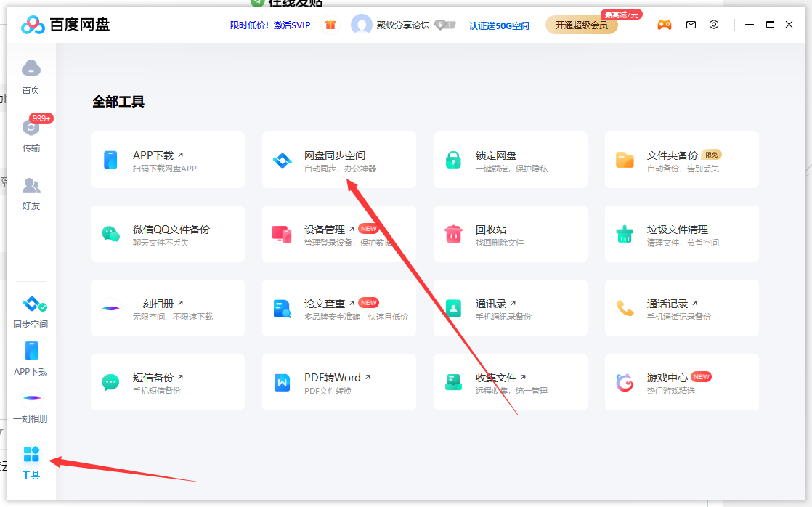The image size is (812, 507).
Task: Click the text PDF文件转换
Action: click(328, 391)
